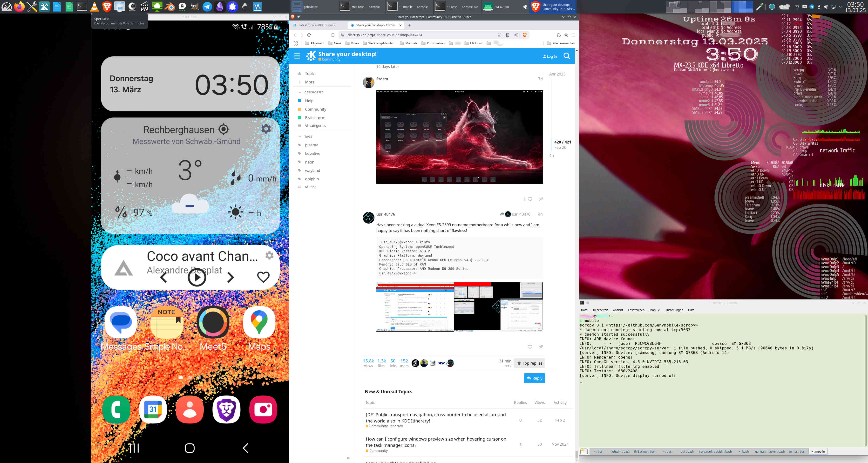Open VLC media player from the panel

click(95, 7)
